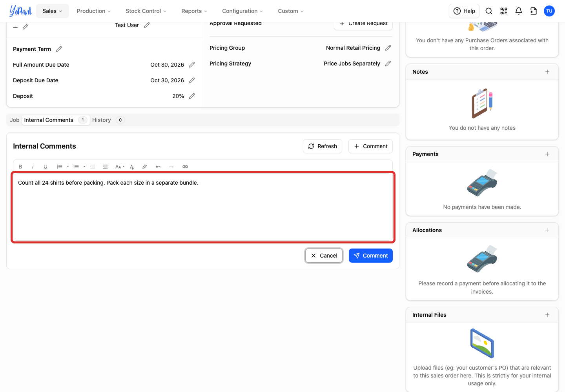This screenshot has height=392, width=565.
Task: Edit the Deposit percentage
Action: pos(192,96)
